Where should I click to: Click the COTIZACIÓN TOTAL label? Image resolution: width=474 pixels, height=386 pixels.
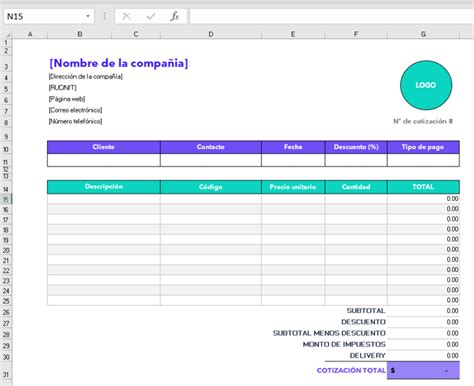351,370
